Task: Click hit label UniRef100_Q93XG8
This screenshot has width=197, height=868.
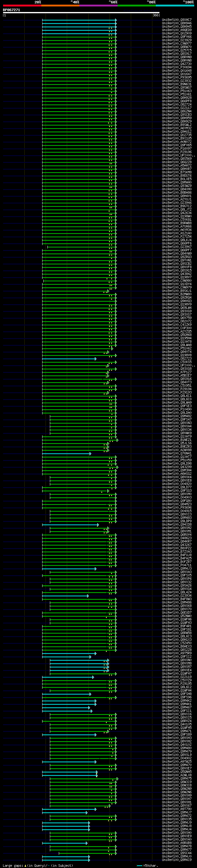Action: tap(177, 369)
